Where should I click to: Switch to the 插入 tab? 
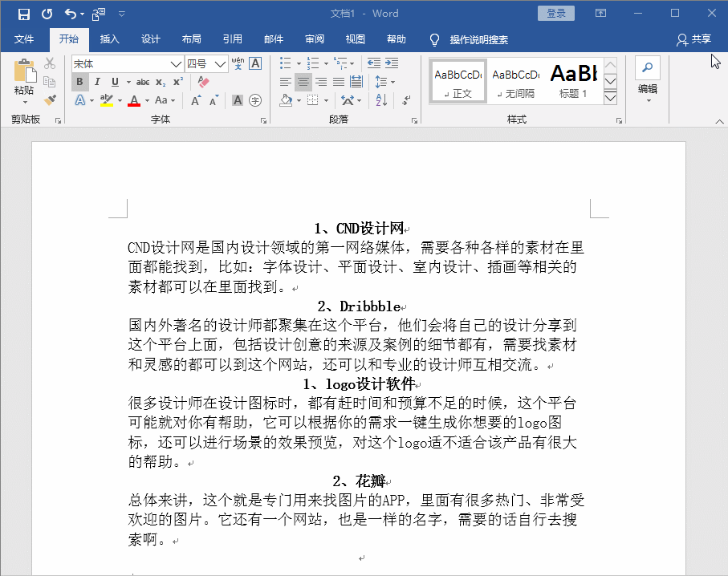pos(110,39)
